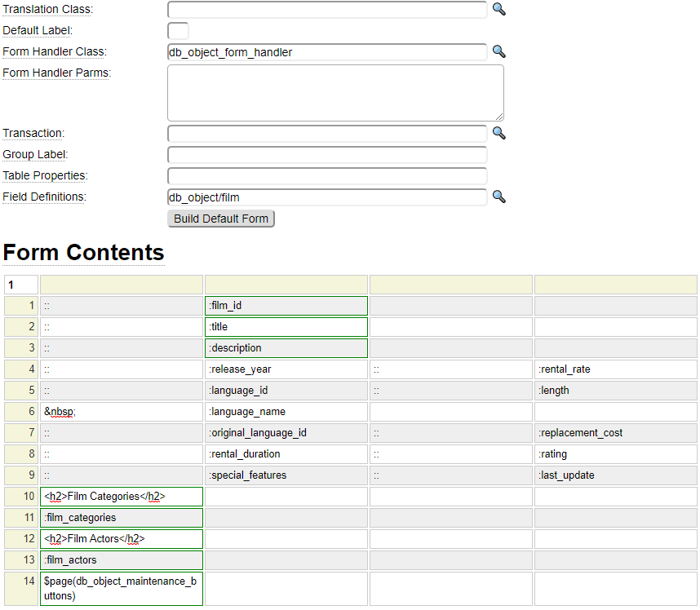700x610 pixels.
Task: Click the db_object/film Field Definitions field
Action: pos(326,197)
